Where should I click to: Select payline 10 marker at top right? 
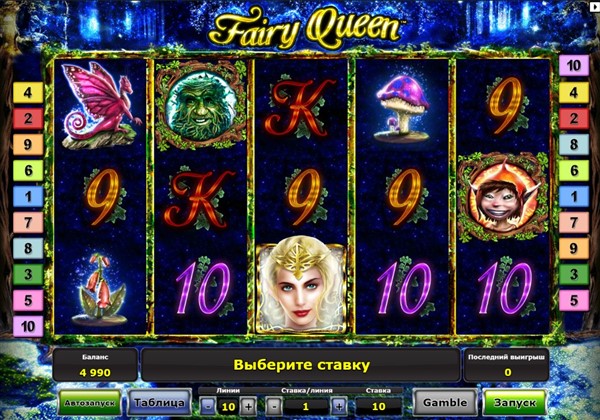pyautogui.click(x=574, y=66)
